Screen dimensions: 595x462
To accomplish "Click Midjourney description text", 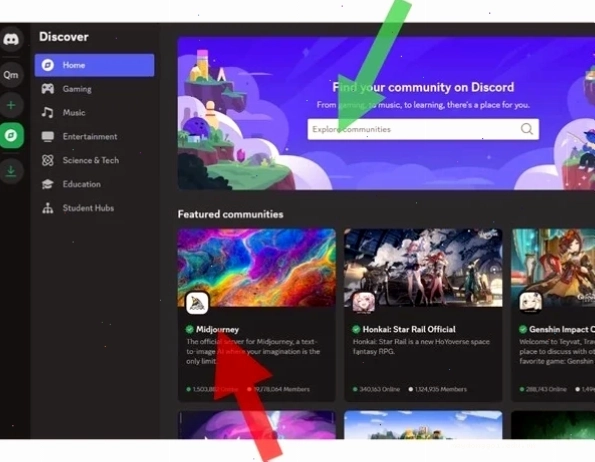I will (x=253, y=352).
